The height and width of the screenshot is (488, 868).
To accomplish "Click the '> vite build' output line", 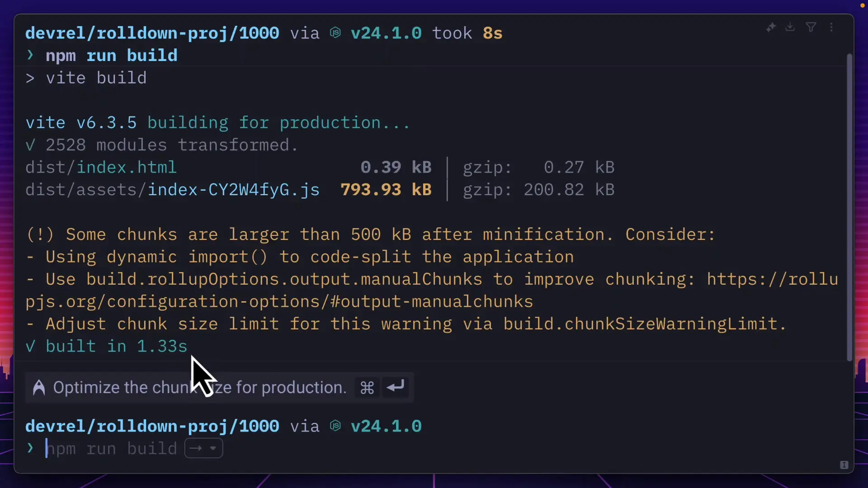I will [x=86, y=78].
